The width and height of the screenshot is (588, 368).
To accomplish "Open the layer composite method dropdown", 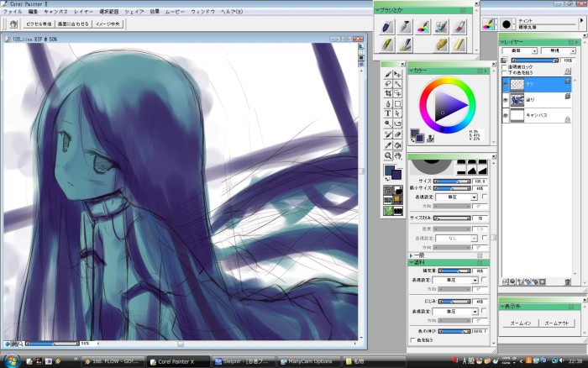I will [x=521, y=50].
